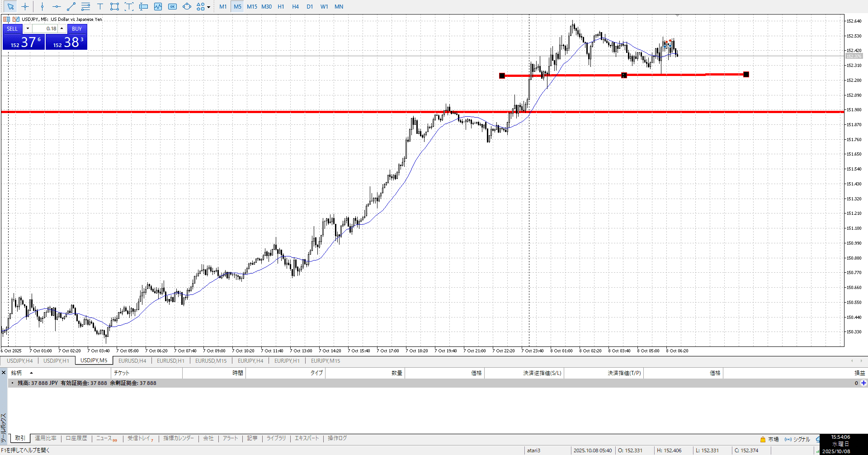The height and width of the screenshot is (455, 868).
Task: Choose the rectangle shapes tool
Action: coord(114,6)
